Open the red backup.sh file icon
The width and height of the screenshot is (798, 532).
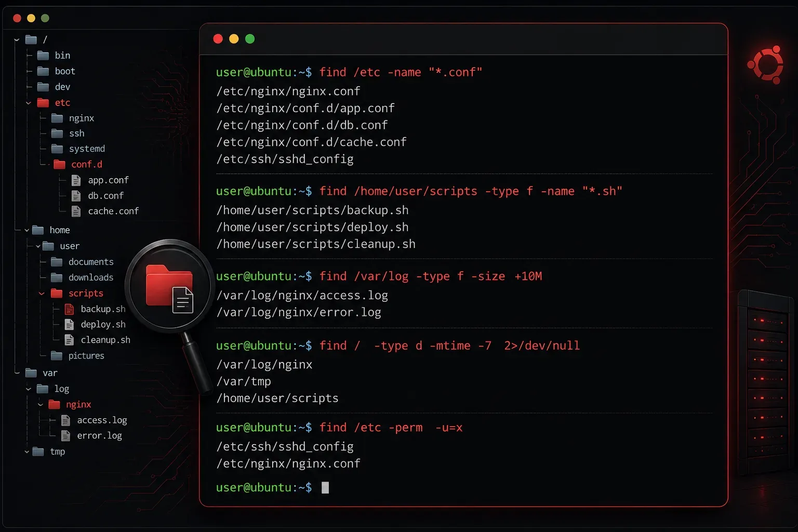click(69, 309)
